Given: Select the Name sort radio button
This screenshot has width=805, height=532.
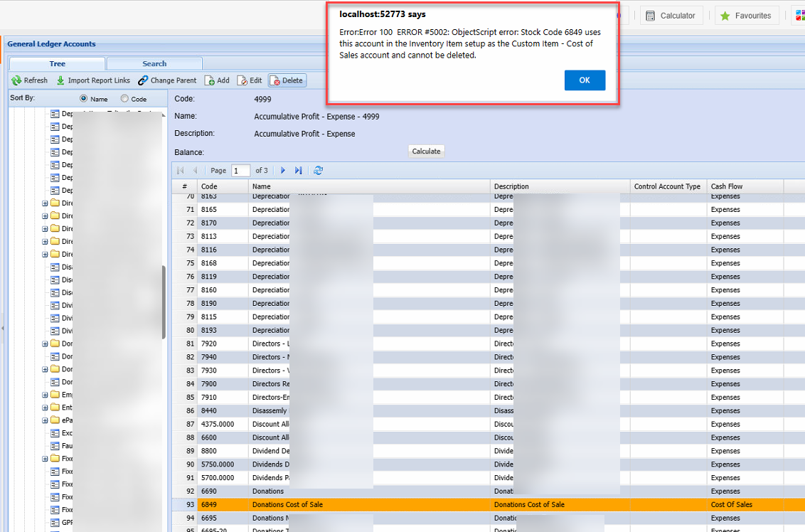Looking at the screenshot, I should pyautogui.click(x=84, y=99).
